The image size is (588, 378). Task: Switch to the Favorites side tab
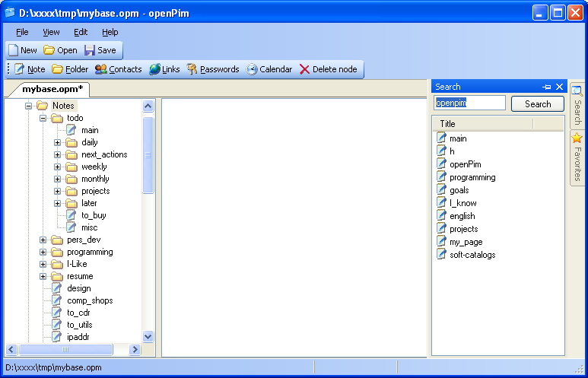coord(577,158)
